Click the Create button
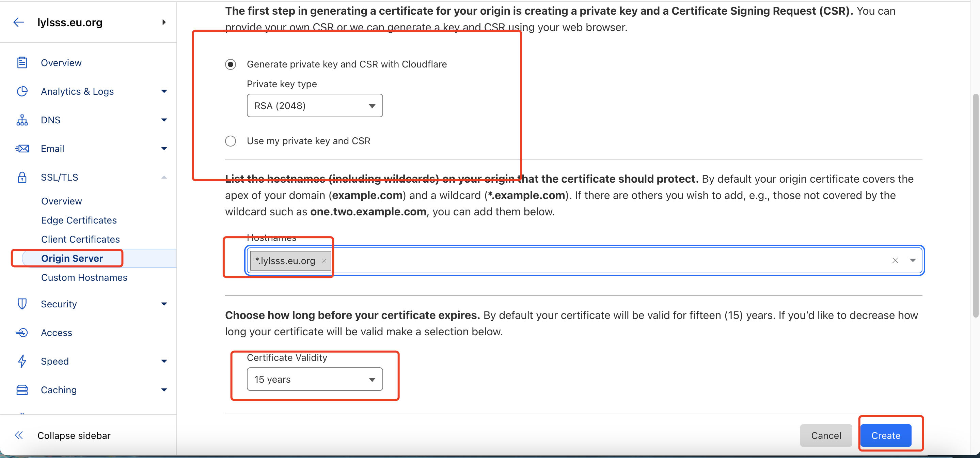This screenshot has width=980, height=458. (x=886, y=436)
